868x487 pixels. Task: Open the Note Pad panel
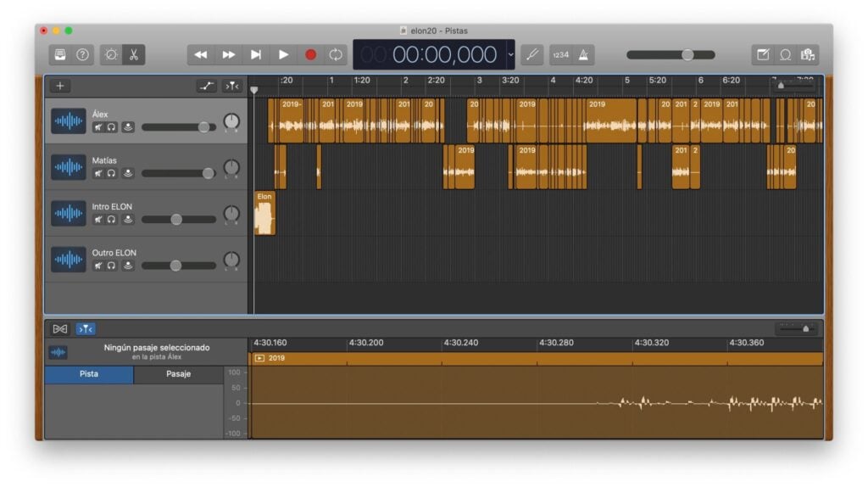click(x=763, y=54)
